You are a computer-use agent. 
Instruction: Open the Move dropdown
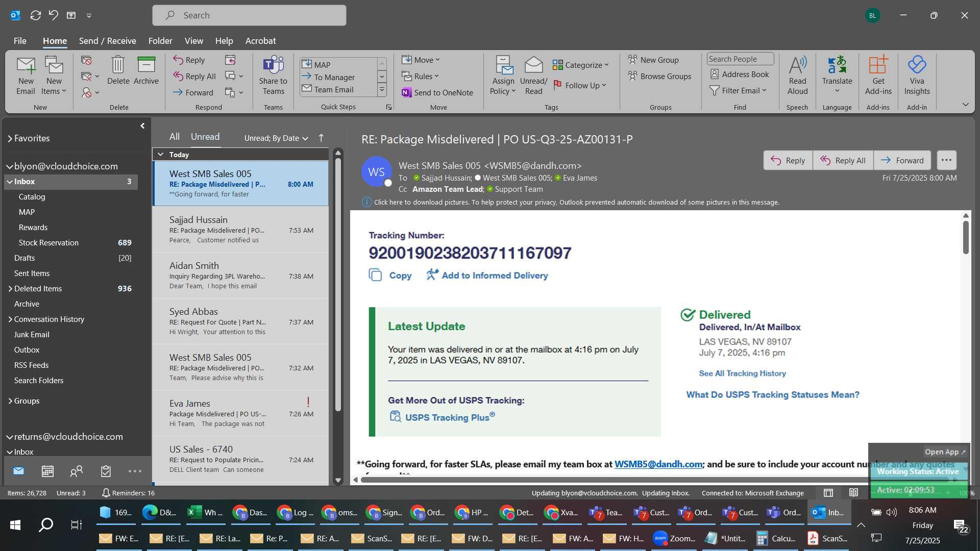coord(421,60)
